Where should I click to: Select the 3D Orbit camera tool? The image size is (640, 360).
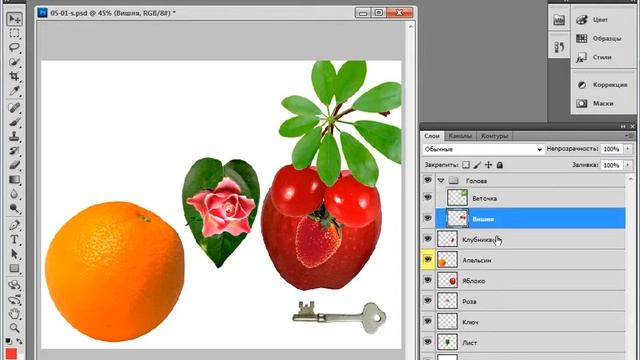tap(14, 300)
